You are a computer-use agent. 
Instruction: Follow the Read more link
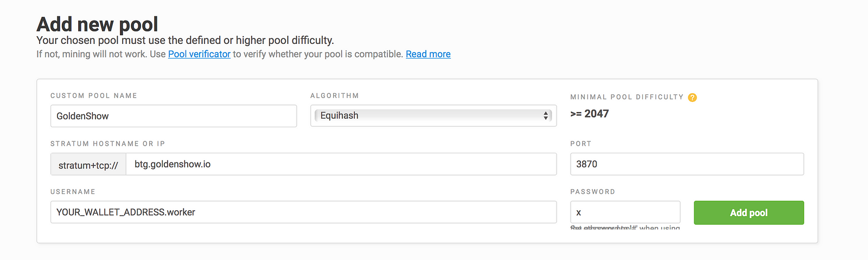(x=428, y=54)
